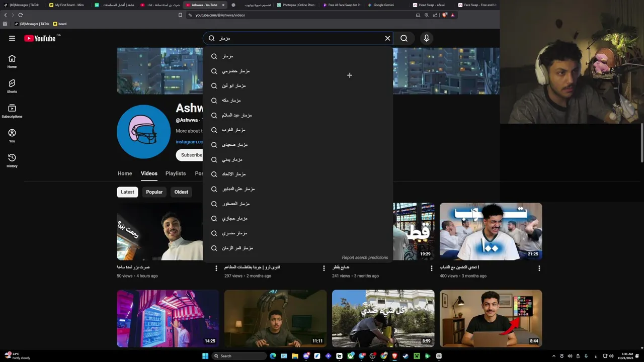Screen dimensions: 644x362
Task: Select suggestion 'مزمار الاتحاد'
Action: click(x=298, y=174)
